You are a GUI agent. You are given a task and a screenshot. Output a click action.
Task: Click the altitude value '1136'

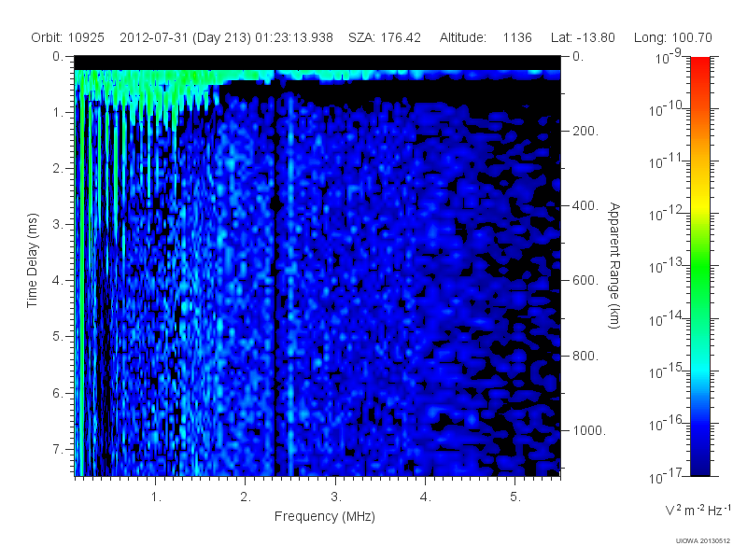tap(517, 37)
